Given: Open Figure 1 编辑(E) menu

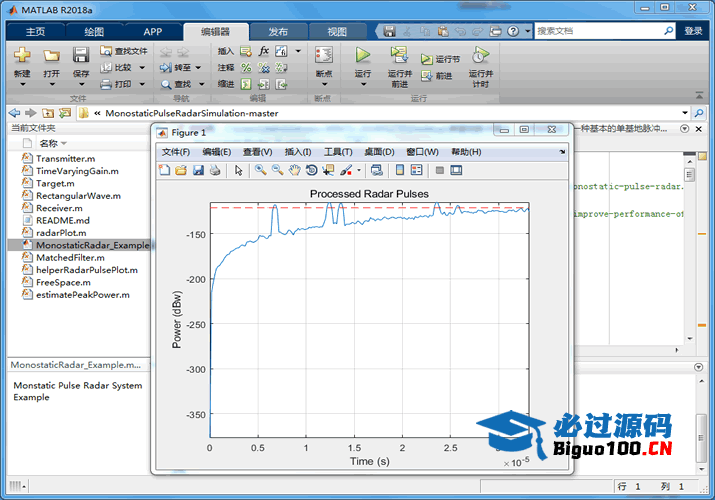Looking at the screenshot, I should click(x=217, y=152).
